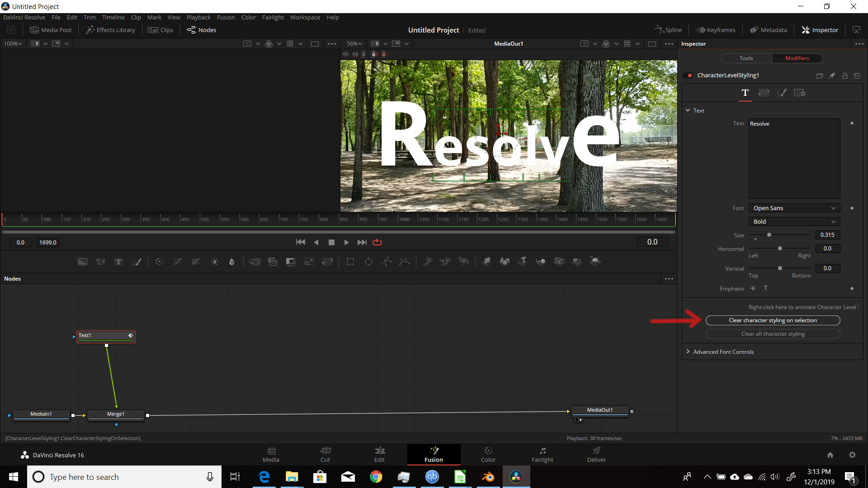Toggle strikeout emphasis
This screenshot has height=488, width=868.
(x=753, y=288)
